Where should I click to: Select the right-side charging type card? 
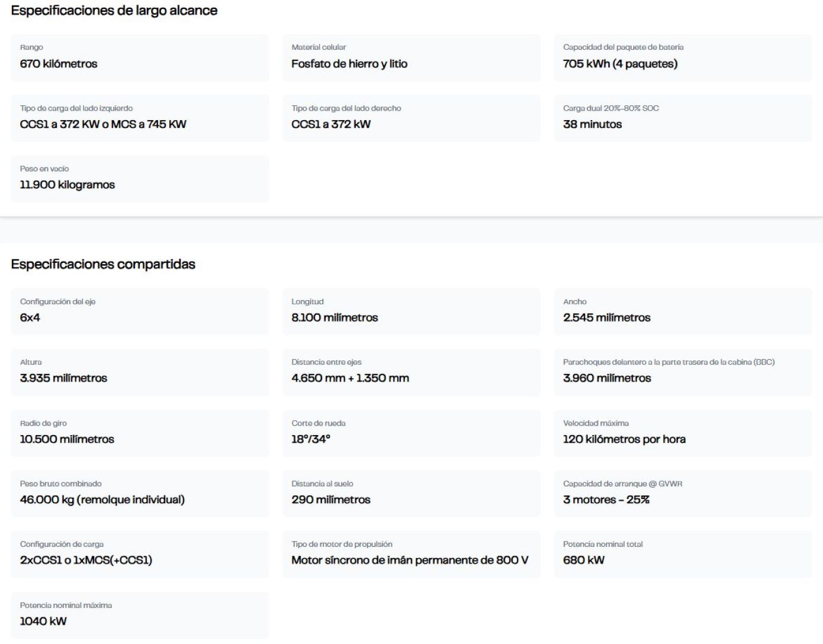[x=411, y=118]
